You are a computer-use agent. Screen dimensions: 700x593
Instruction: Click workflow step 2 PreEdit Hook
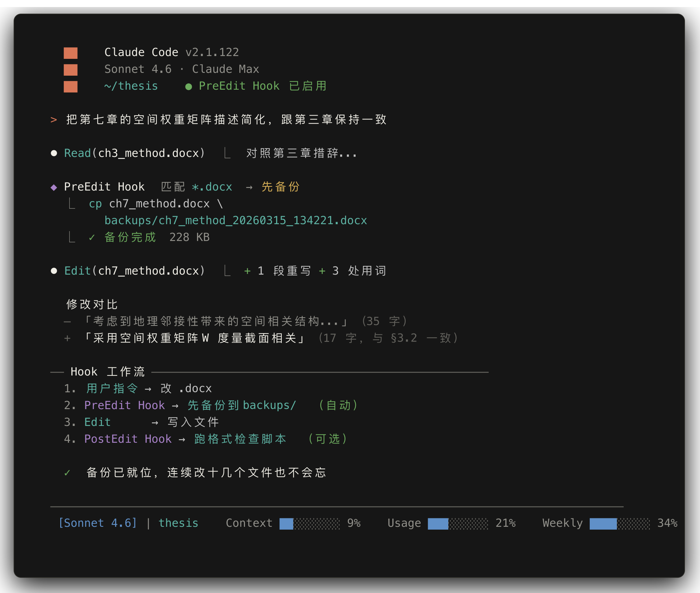click(124, 405)
